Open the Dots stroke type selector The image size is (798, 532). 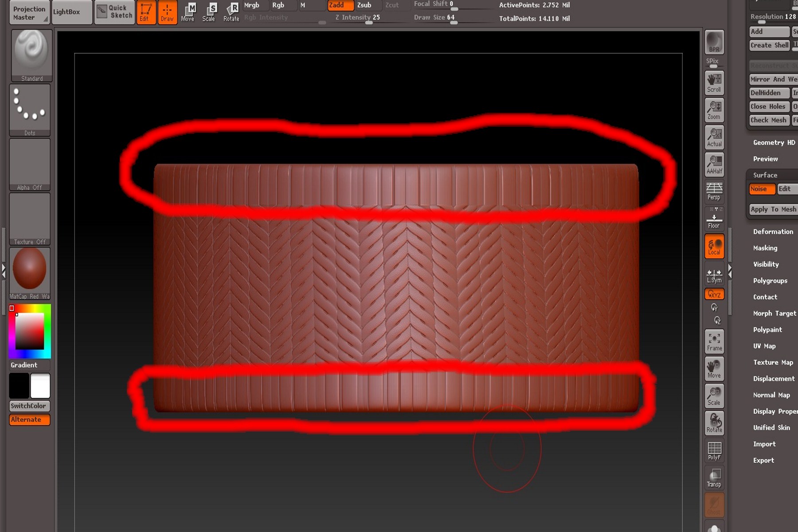coord(30,110)
